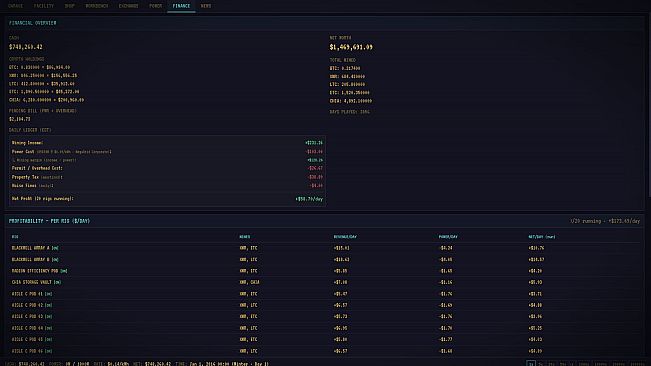Click the Net Worth amount

click(351, 47)
